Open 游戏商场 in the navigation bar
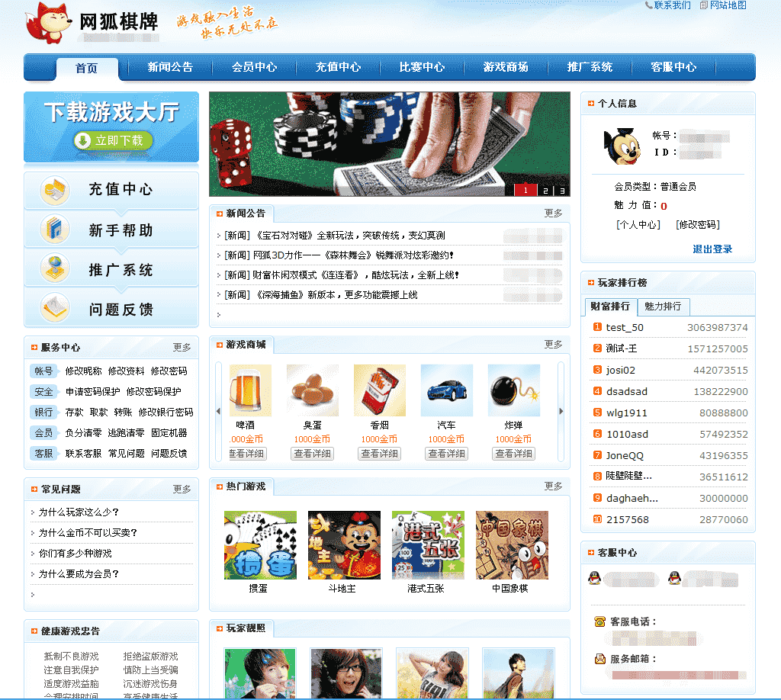This screenshot has height=700, width=781. [x=506, y=67]
